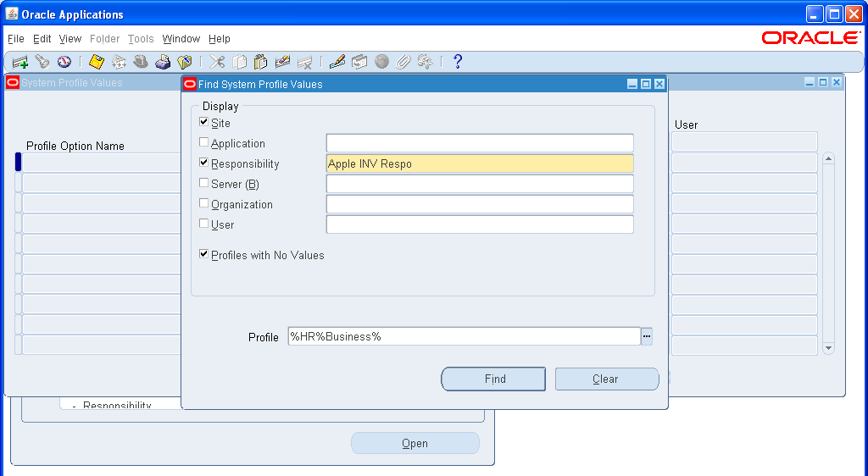Click the Edit Field pencil icon
This screenshot has width=868, height=476.
[x=337, y=62]
